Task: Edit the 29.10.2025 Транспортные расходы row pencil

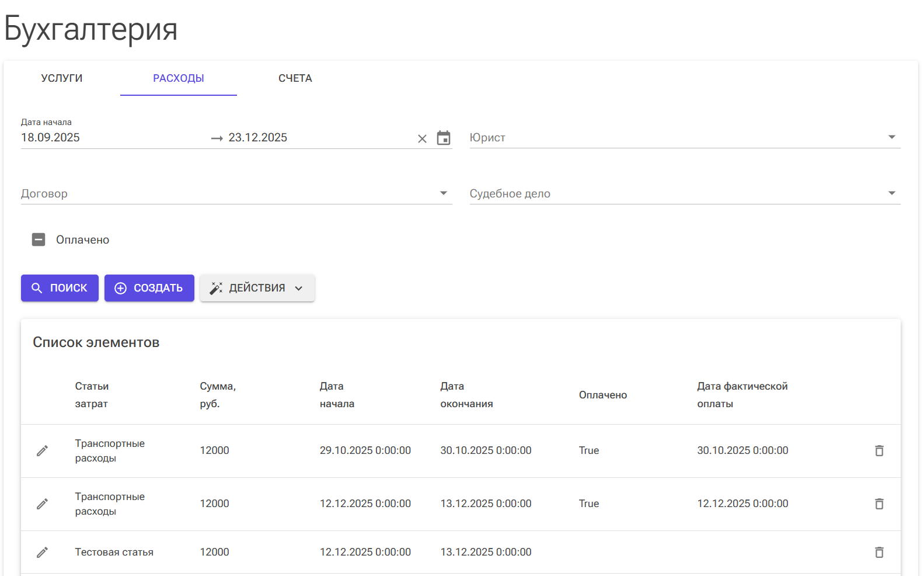Action: pyautogui.click(x=42, y=451)
